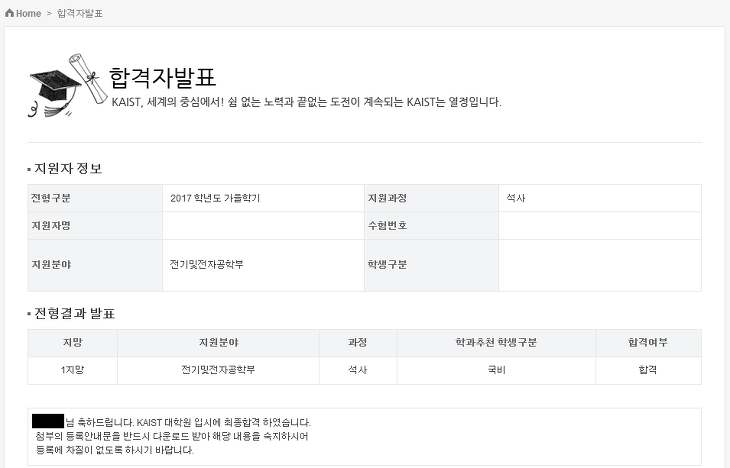Click the KAIST slogan sentence below heading
The width and height of the screenshot is (730, 468).
point(306,102)
